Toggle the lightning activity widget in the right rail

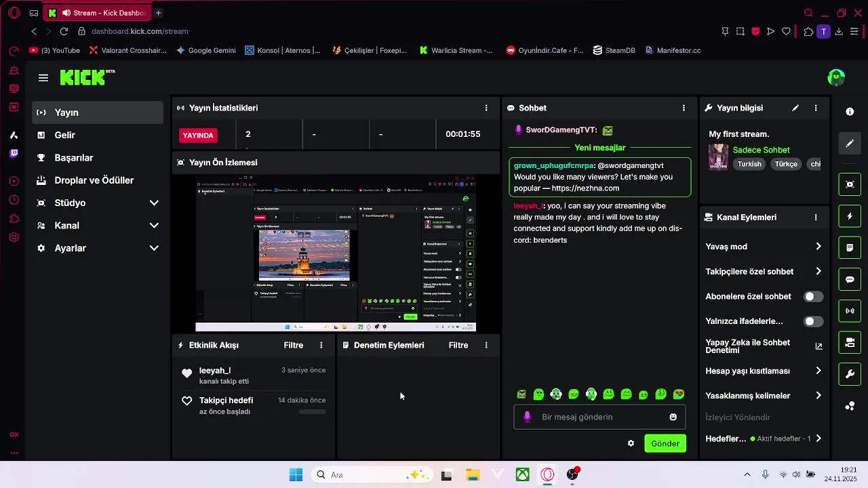pyautogui.click(x=850, y=216)
